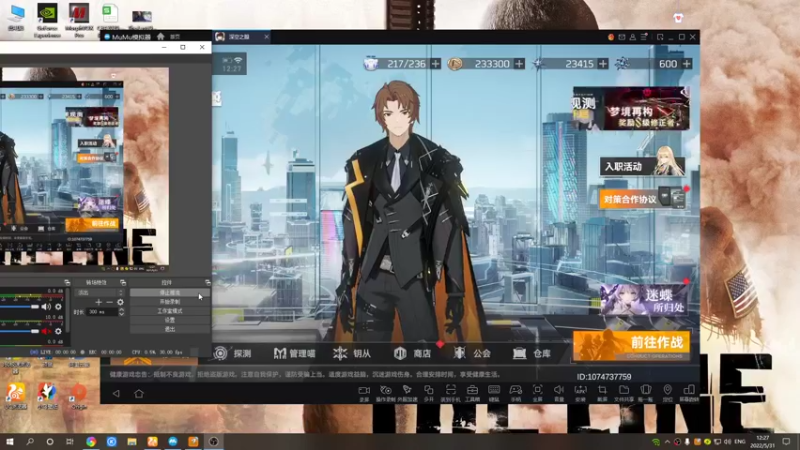Viewport: 800px width, 450px height.
Task: Open the 管理端 management menu
Action: (294, 353)
